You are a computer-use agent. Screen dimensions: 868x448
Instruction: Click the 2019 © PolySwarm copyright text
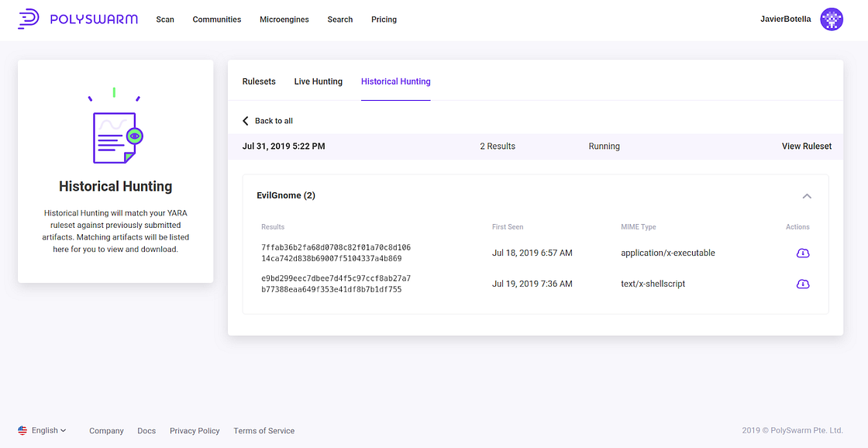[x=793, y=430]
